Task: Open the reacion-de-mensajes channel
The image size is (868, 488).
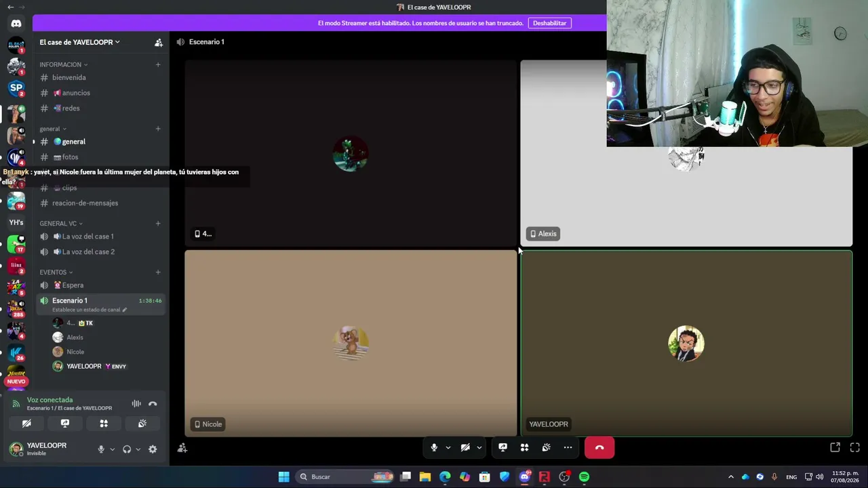Action: (100, 203)
